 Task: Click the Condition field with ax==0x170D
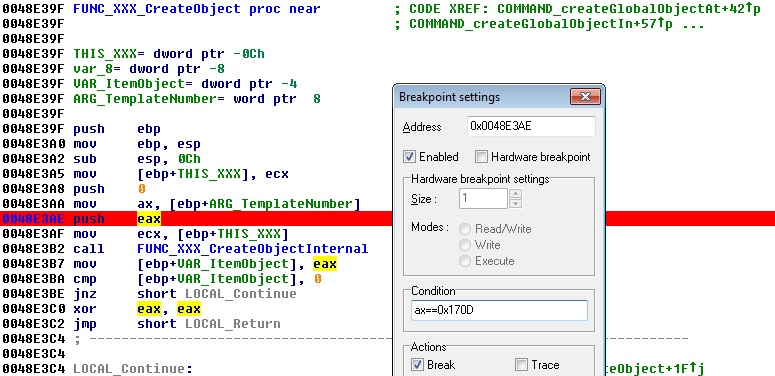click(499, 310)
